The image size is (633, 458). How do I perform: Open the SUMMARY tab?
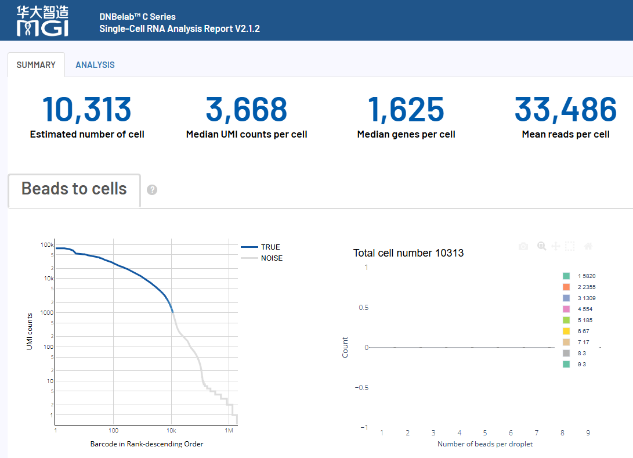36,65
